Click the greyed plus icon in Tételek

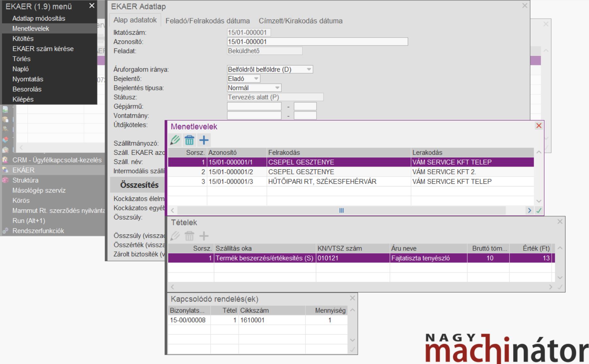click(204, 236)
